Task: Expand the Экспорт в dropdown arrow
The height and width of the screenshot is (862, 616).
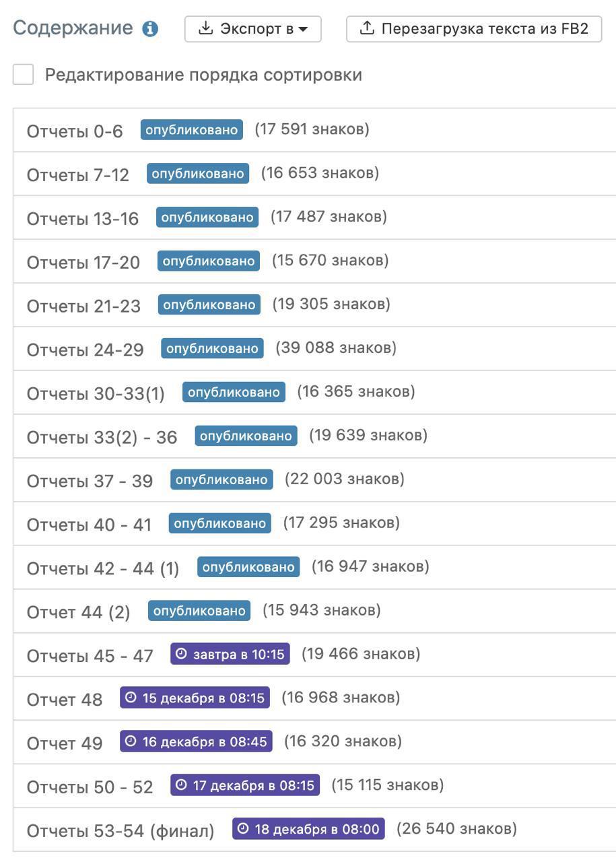Action: [x=303, y=29]
